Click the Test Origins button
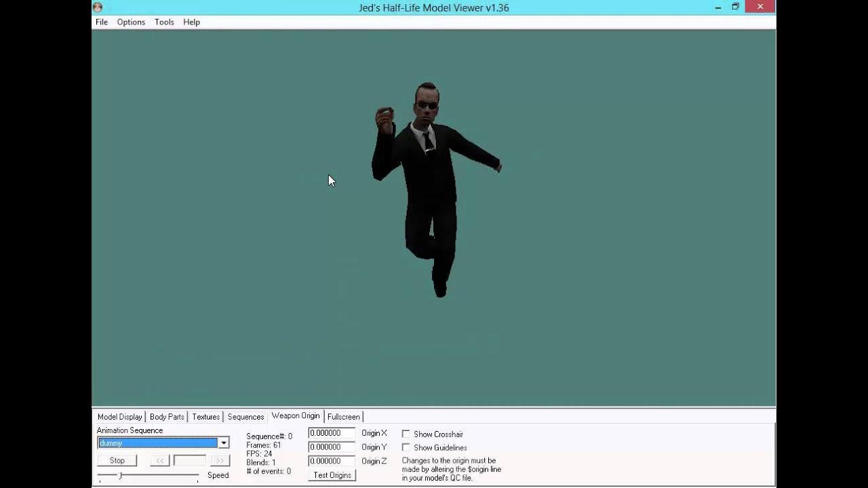The width and height of the screenshot is (868, 488). point(332,475)
